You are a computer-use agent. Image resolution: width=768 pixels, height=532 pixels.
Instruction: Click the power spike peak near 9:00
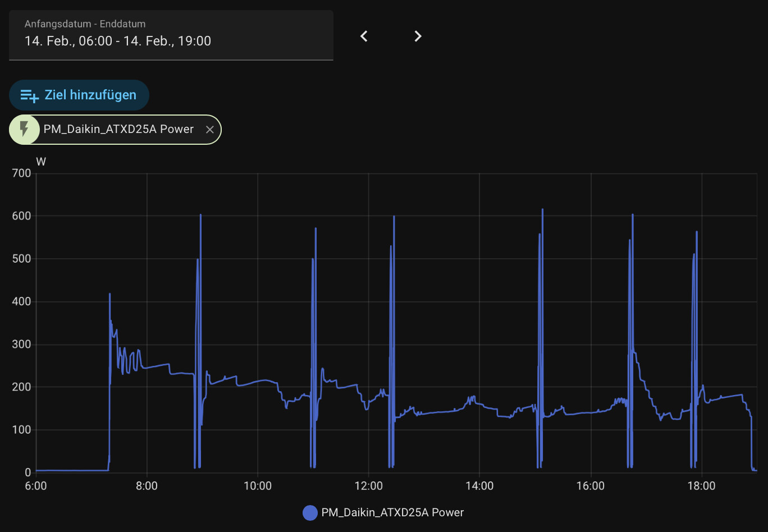tap(200, 215)
